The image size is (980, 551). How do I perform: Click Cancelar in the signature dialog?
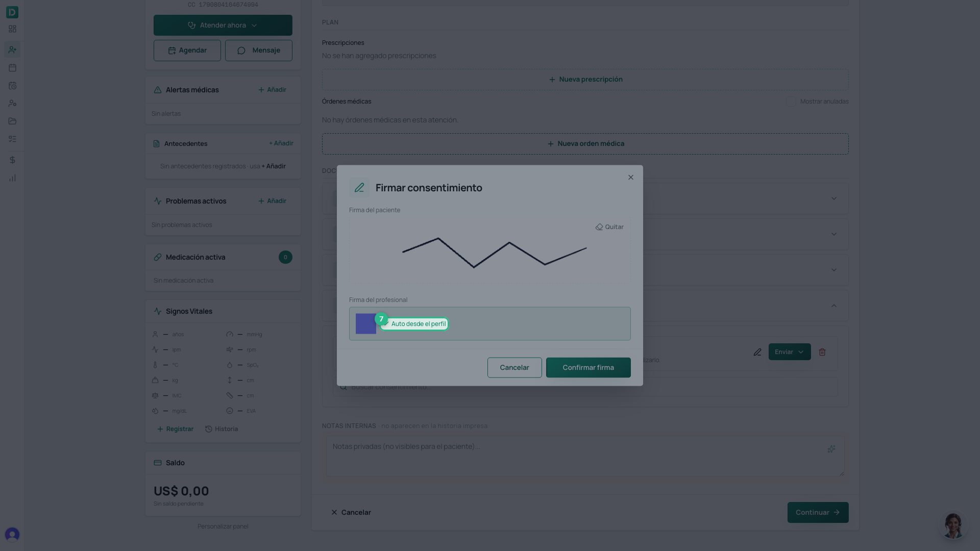pyautogui.click(x=514, y=367)
